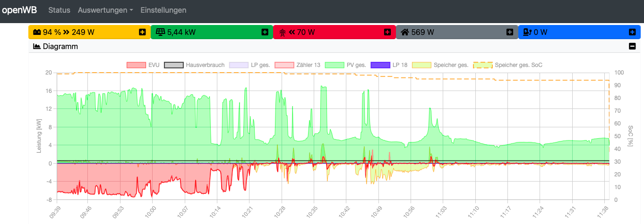Click the battery icon in yellow tile
The width and height of the screenshot is (644, 224).
point(37,33)
